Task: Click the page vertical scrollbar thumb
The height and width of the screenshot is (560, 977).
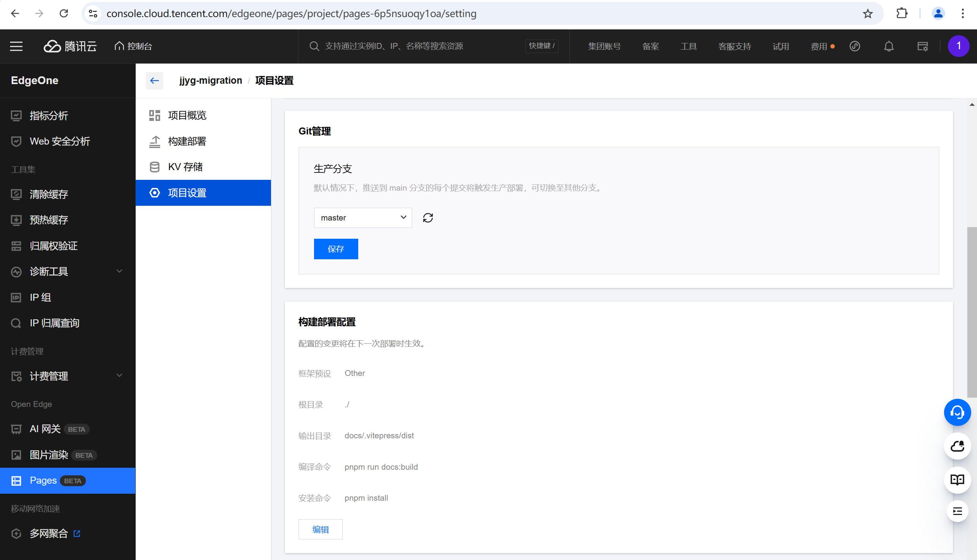Action: (972, 312)
